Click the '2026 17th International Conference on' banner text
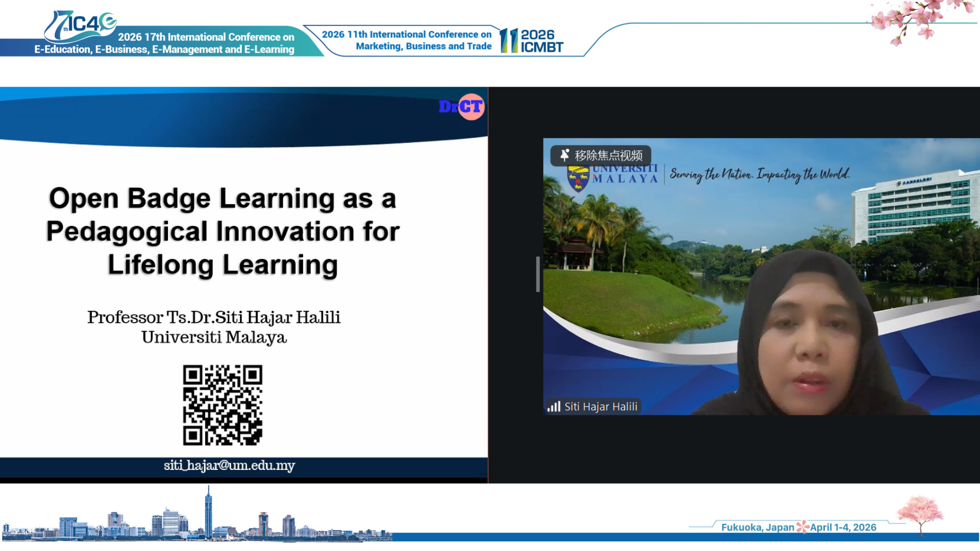Viewport: 980px width, 551px height. 206,37
